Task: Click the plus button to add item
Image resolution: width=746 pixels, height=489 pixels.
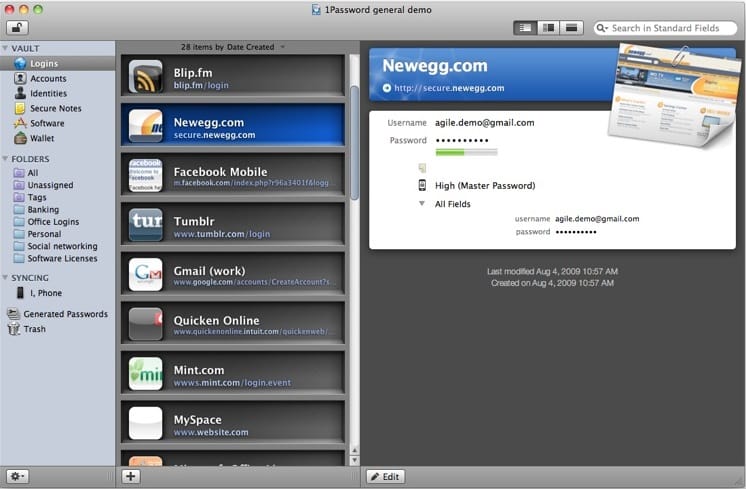Action: (x=131, y=476)
